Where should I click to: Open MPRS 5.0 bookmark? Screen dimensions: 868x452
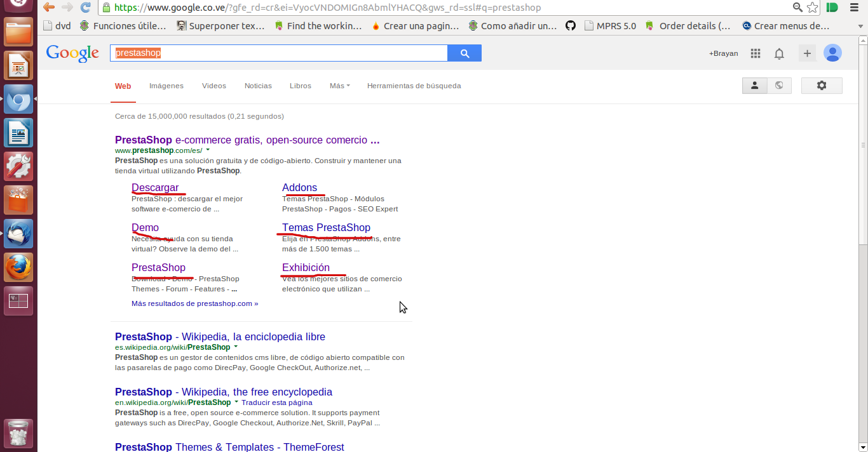610,26
